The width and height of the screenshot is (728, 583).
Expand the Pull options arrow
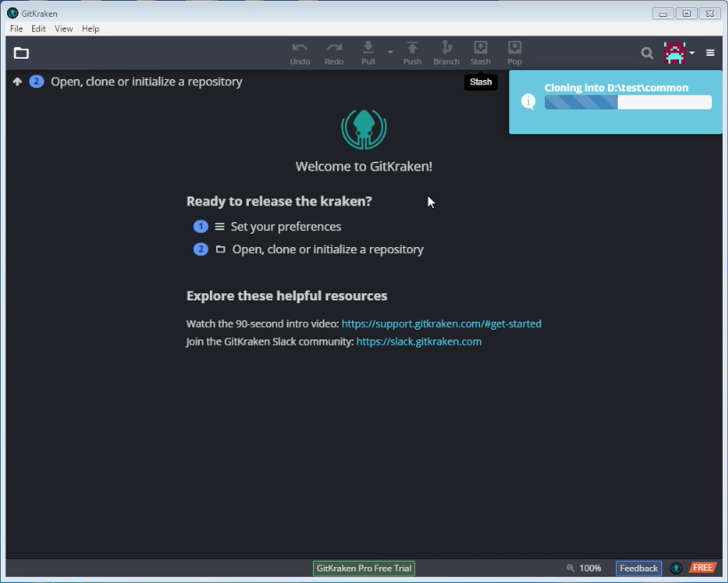pos(390,52)
